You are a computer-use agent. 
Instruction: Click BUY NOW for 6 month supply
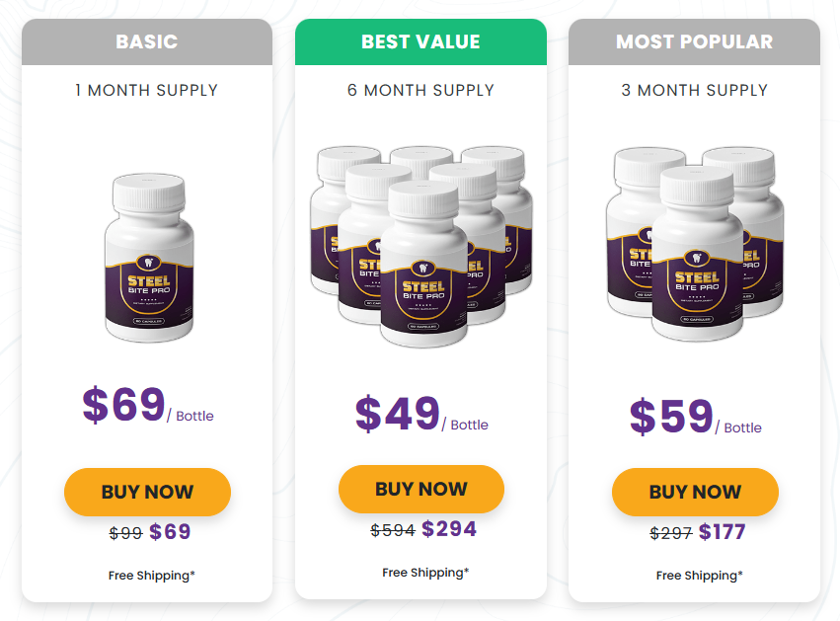(x=420, y=489)
